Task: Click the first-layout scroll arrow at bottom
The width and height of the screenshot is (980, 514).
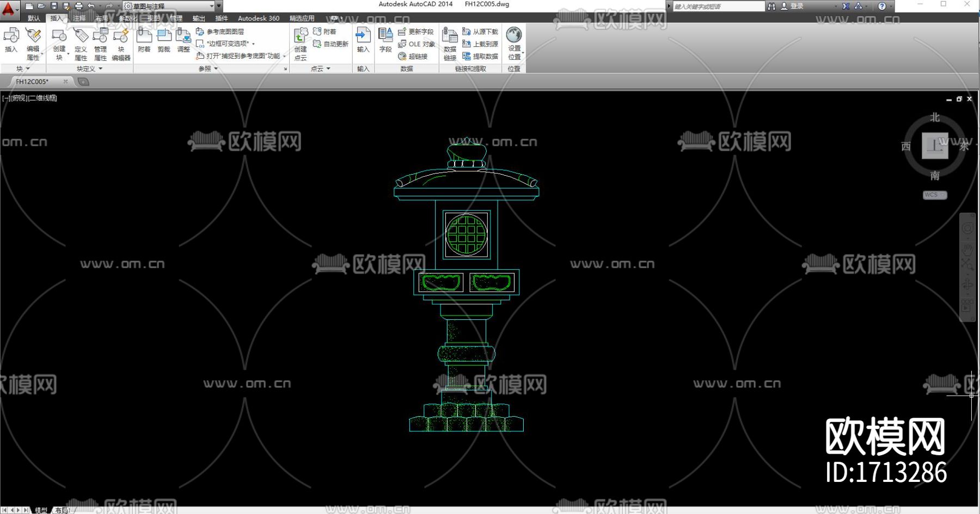Action: pyautogui.click(x=4, y=510)
